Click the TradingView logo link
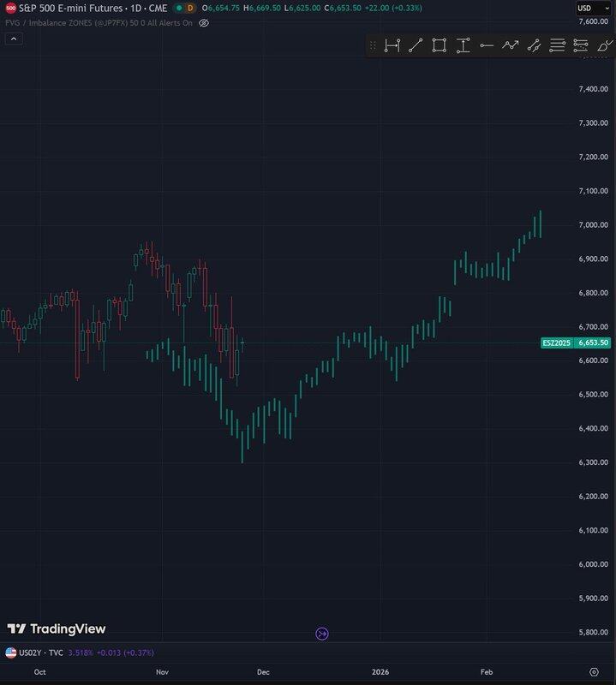Screen dimensions: 616x685 57,629
